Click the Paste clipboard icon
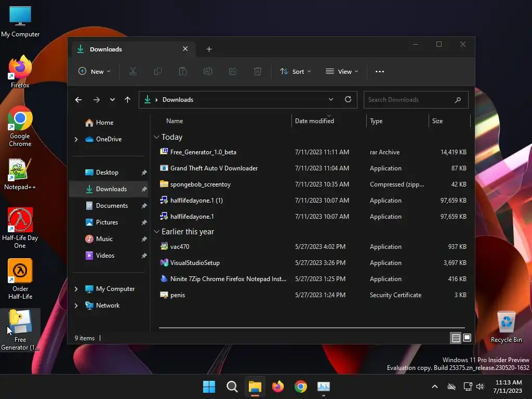 (x=183, y=71)
